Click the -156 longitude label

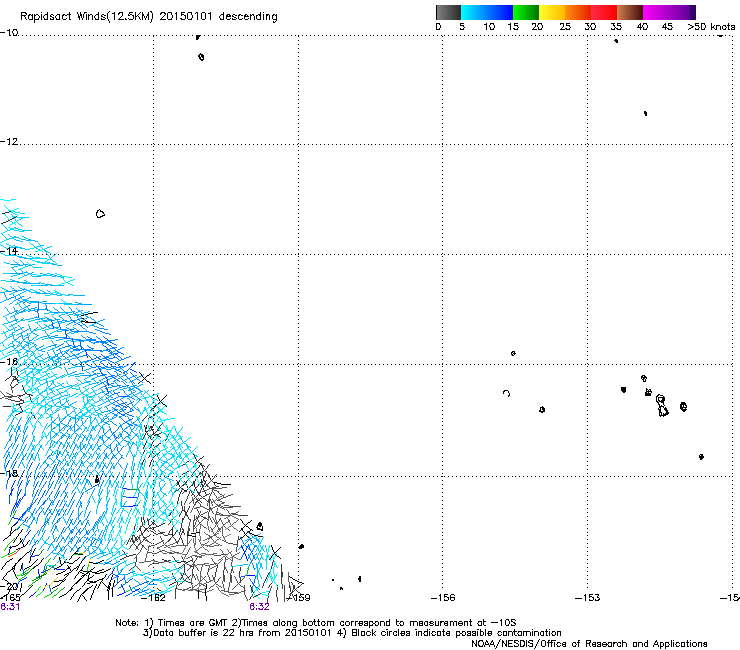pyautogui.click(x=443, y=598)
